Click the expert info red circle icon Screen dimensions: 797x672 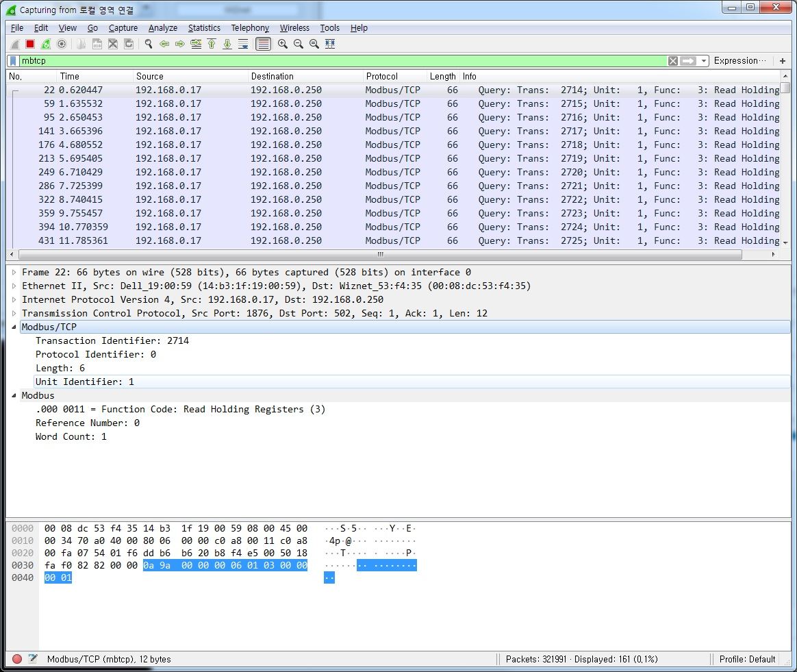[16, 659]
